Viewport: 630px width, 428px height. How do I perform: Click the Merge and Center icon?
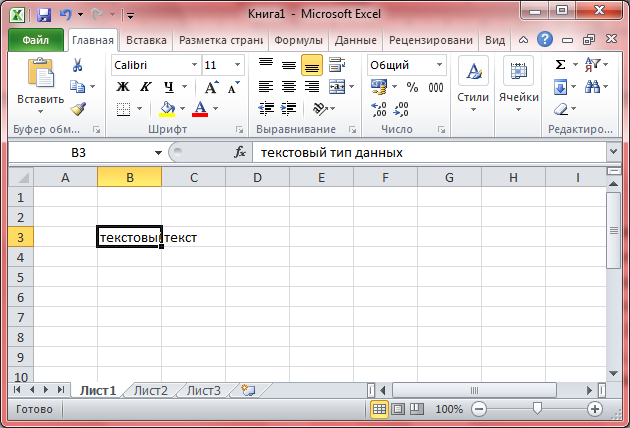[337, 87]
